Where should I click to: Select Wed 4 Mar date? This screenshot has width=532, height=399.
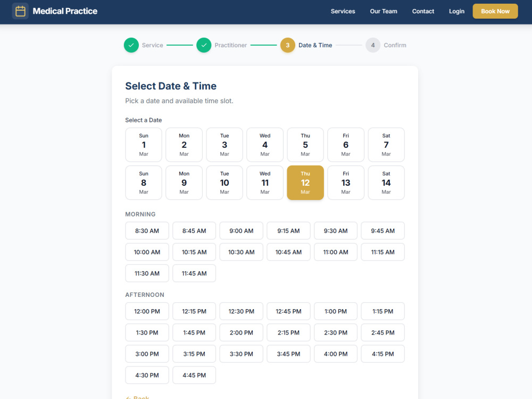pos(265,145)
